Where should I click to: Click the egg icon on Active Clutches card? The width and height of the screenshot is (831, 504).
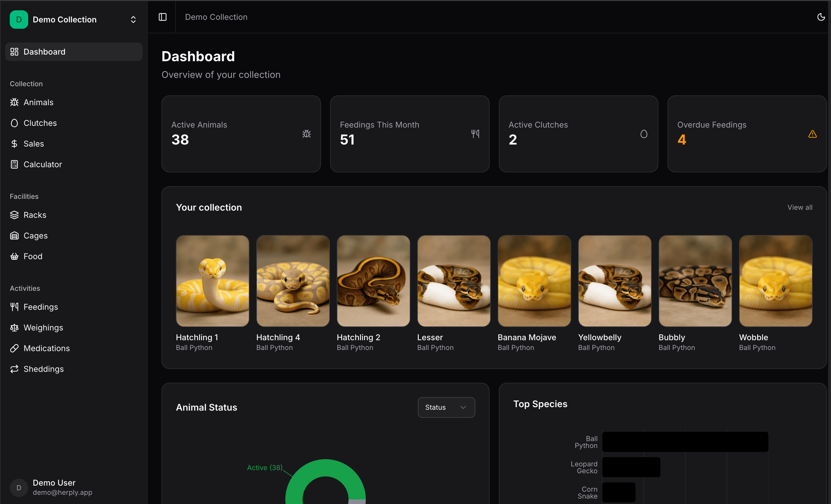pos(644,134)
